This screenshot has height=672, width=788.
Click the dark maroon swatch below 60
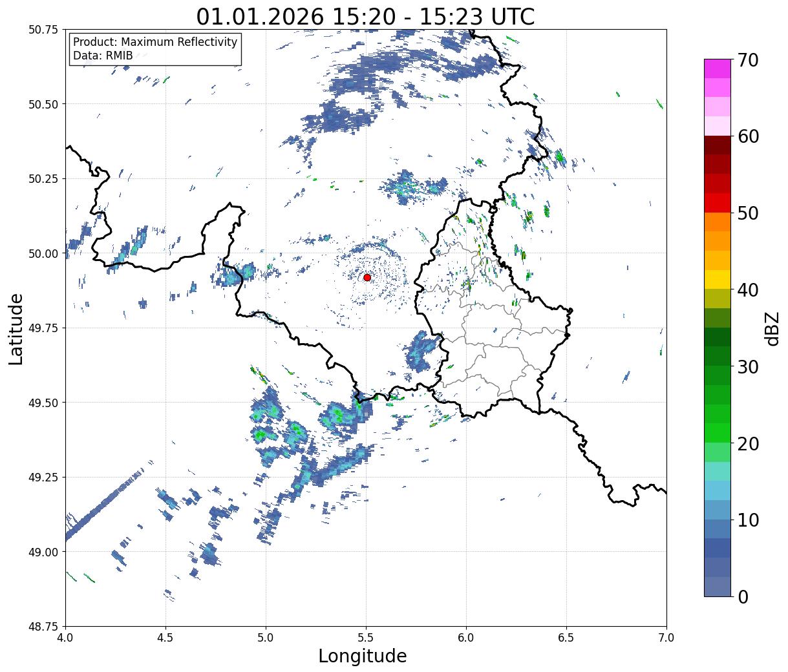[x=718, y=145]
